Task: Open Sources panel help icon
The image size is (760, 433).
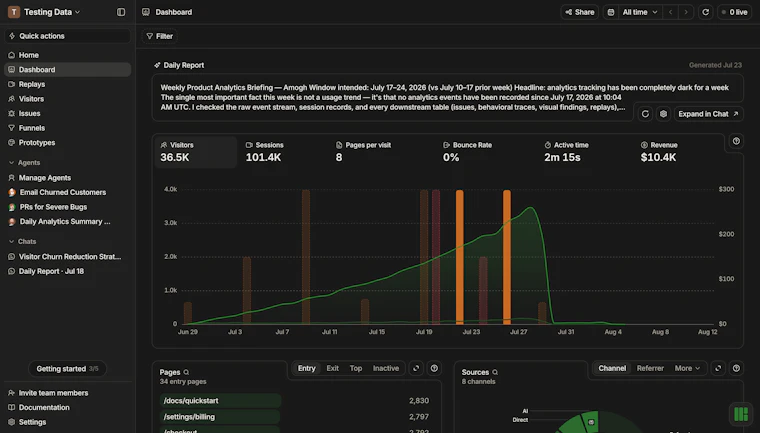Action: coord(736,369)
